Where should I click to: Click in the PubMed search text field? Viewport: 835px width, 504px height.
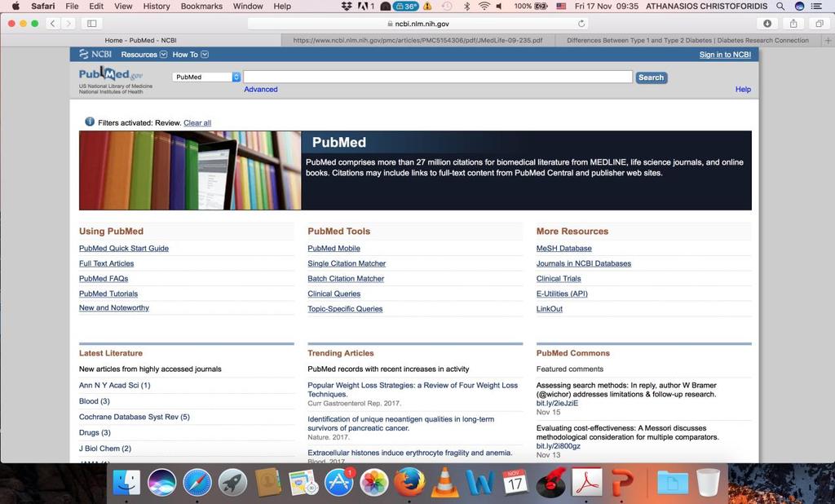pos(438,77)
